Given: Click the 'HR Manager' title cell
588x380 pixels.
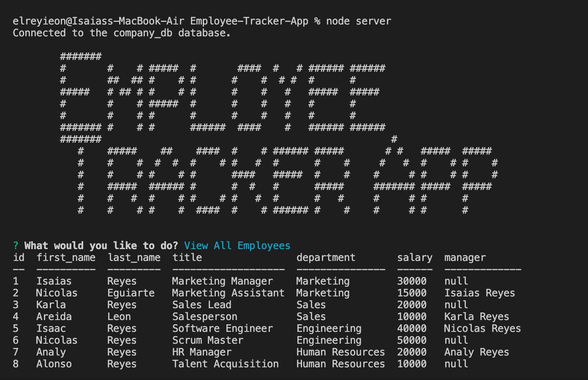Looking at the screenshot, I should coord(202,352).
